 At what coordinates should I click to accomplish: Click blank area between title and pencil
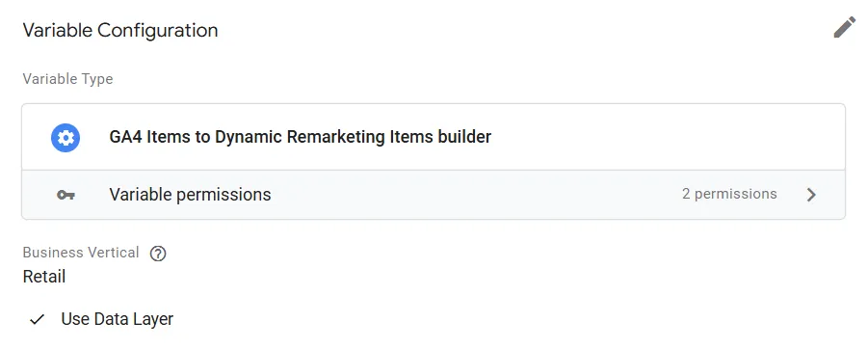point(526,30)
